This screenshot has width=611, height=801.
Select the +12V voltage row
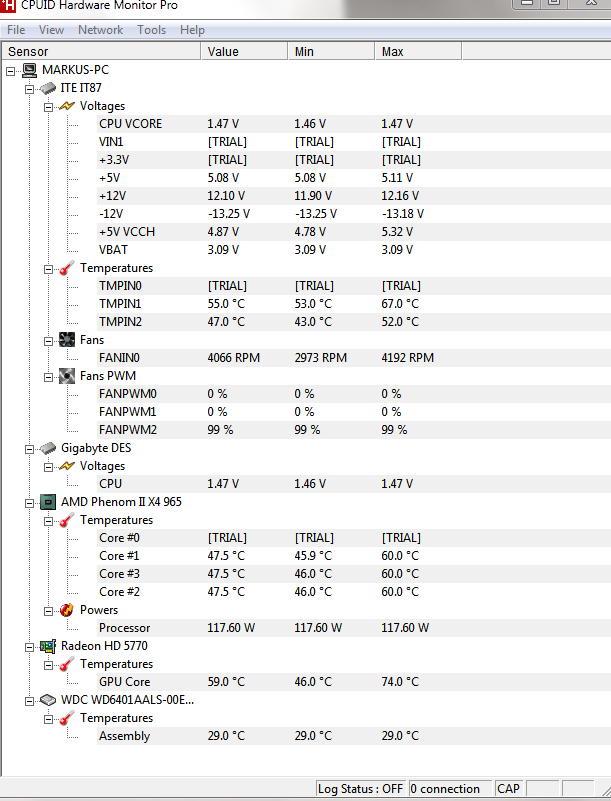coord(354,196)
